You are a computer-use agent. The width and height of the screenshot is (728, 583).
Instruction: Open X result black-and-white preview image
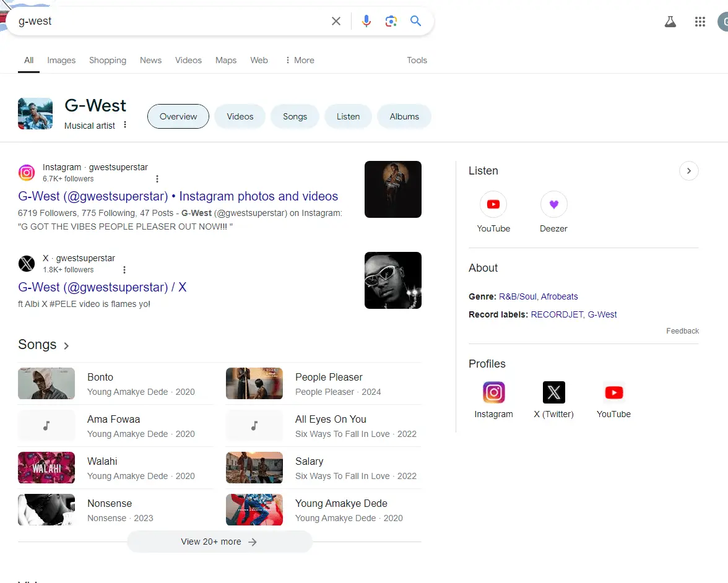pos(392,280)
